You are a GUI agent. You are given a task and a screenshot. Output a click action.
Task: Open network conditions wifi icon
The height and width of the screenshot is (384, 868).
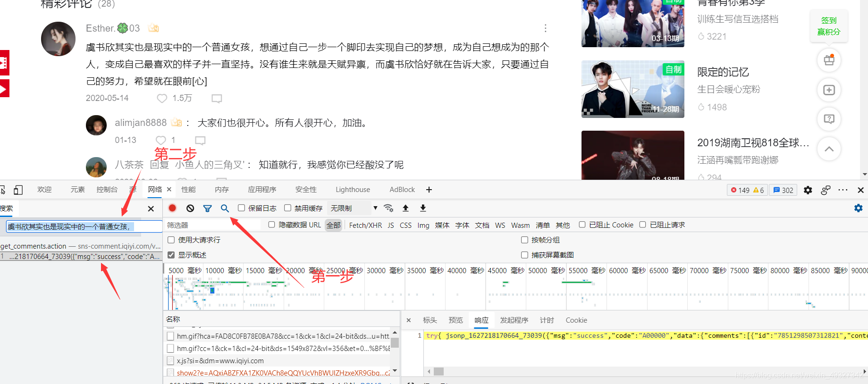tap(388, 208)
